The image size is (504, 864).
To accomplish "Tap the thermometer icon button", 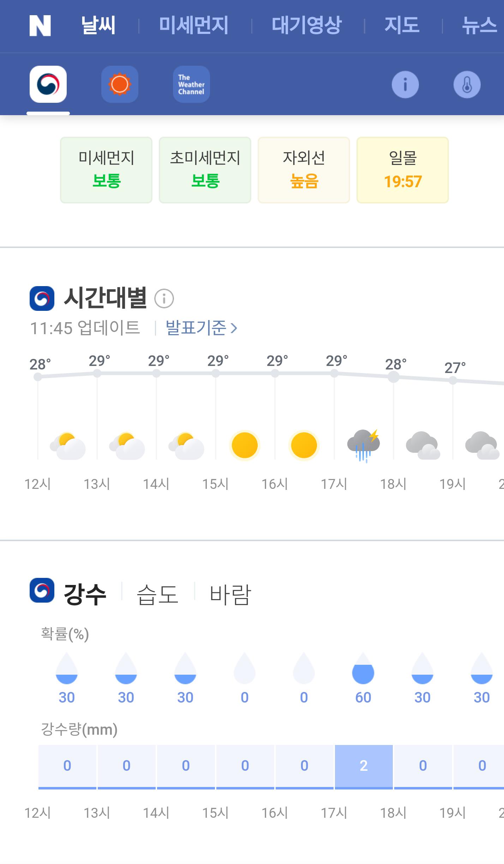I will [467, 85].
